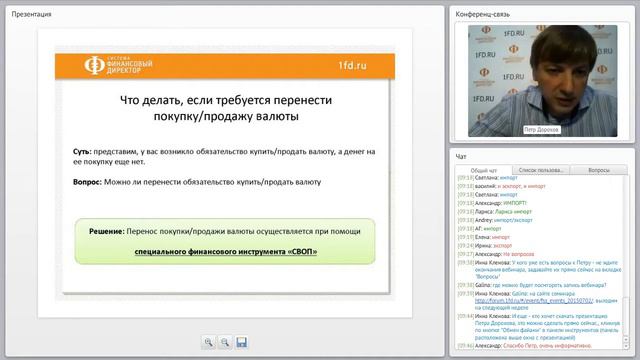Open the forum.1fd.ru event link in chat
The height and width of the screenshot is (360, 640).
coord(533,301)
